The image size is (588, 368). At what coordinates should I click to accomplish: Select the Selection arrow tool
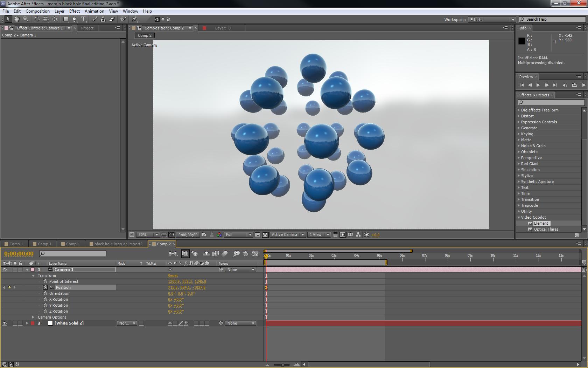8,19
